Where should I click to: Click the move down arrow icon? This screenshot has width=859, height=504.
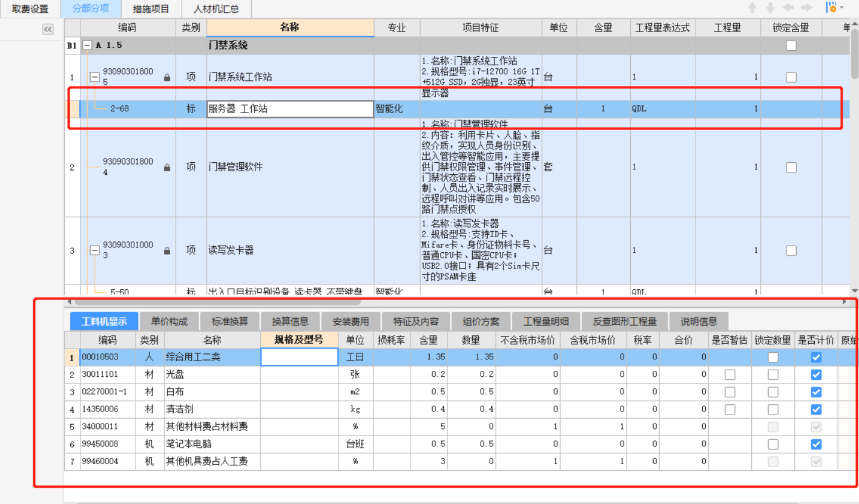[771, 8]
